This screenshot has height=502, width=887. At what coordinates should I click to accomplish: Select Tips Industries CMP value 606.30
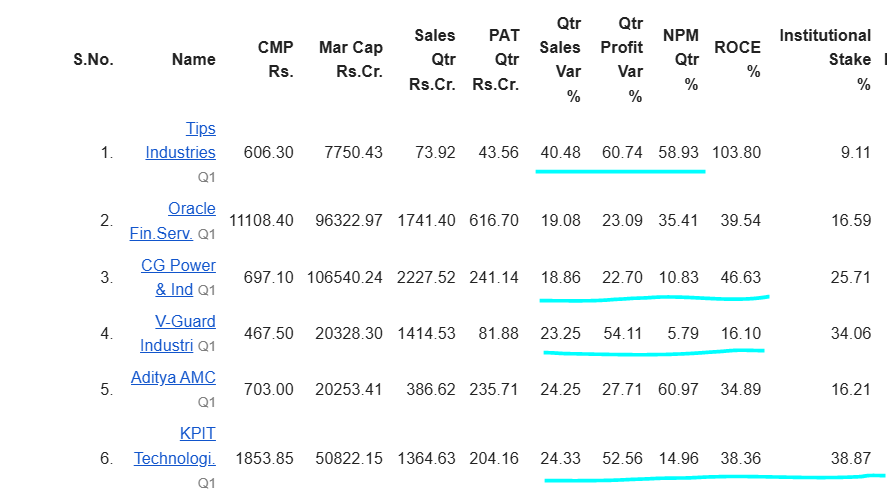pyautogui.click(x=268, y=153)
